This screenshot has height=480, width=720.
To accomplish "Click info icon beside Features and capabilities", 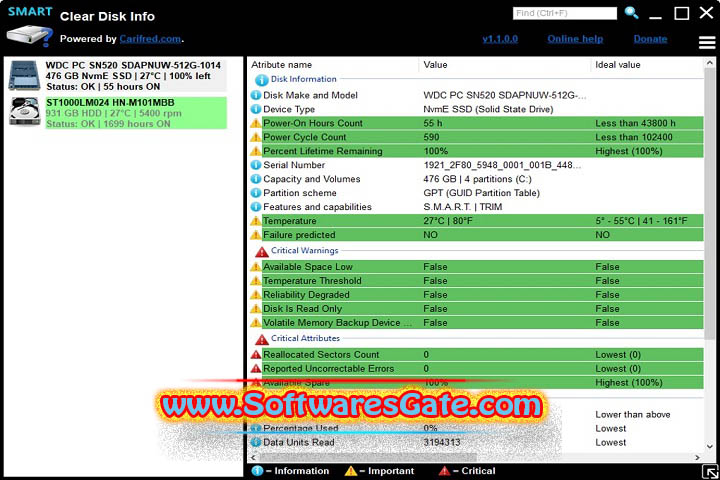I will (256, 207).
